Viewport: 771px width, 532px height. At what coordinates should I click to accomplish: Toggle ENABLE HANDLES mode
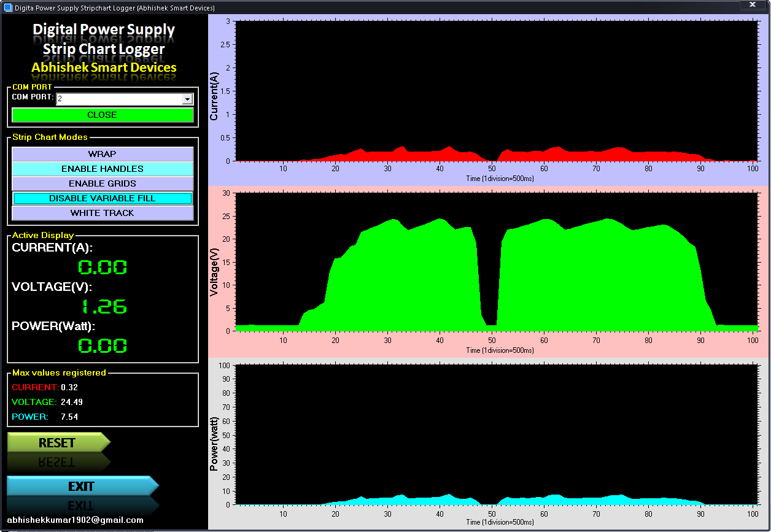[103, 169]
